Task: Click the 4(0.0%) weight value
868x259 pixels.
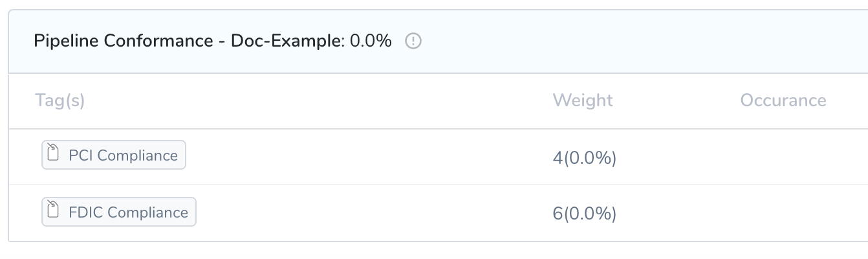Action: [585, 158]
